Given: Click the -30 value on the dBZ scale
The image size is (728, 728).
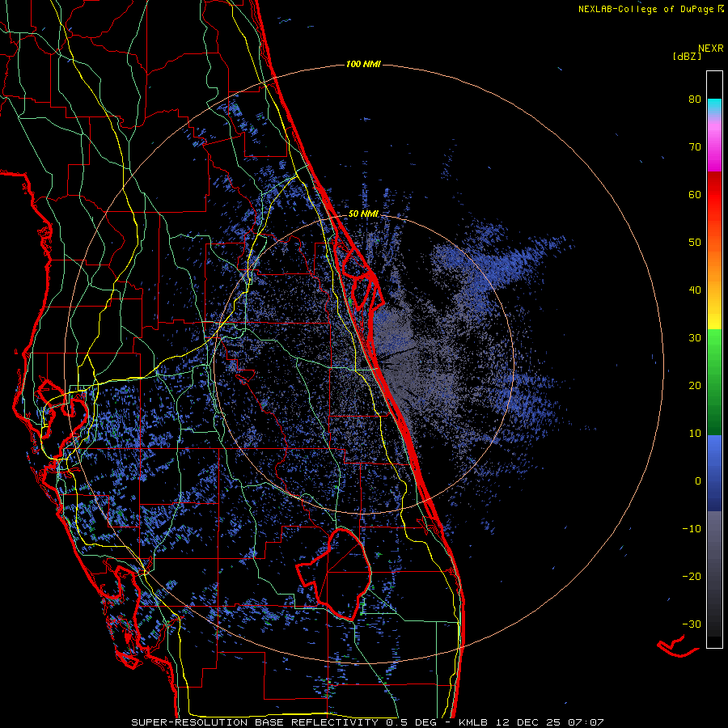Looking at the screenshot, I should [692, 624].
